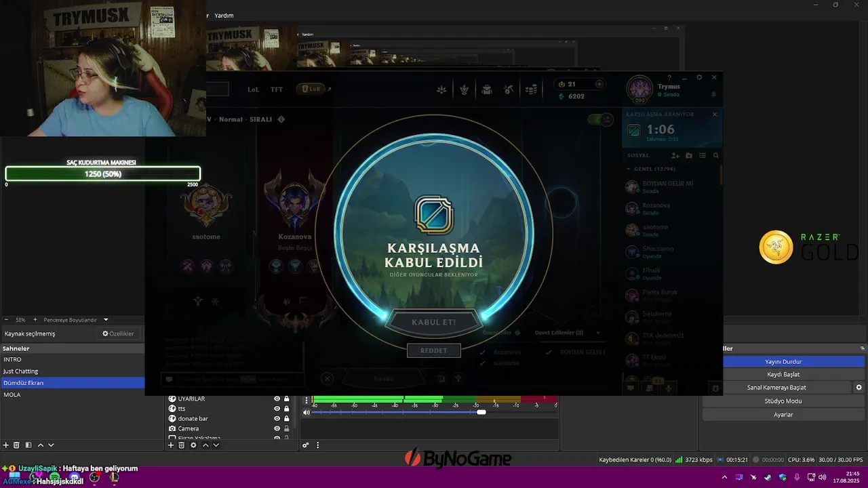868x488 pixels.
Task: Hide the donate bar source
Action: (277, 419)
